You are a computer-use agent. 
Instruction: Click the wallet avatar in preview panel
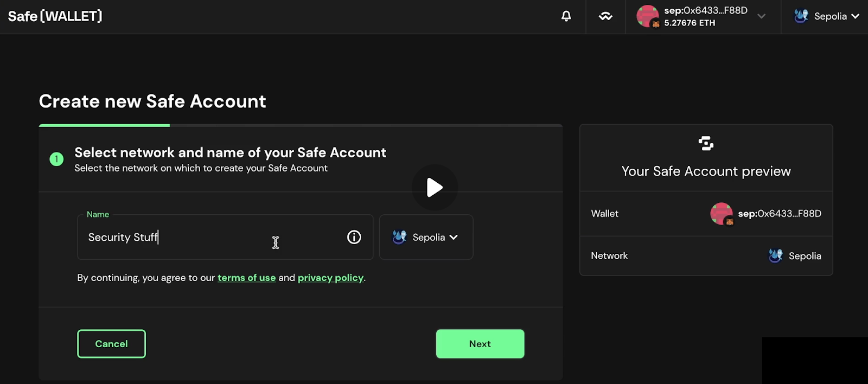pyautogui.click(x=721, y=214)
